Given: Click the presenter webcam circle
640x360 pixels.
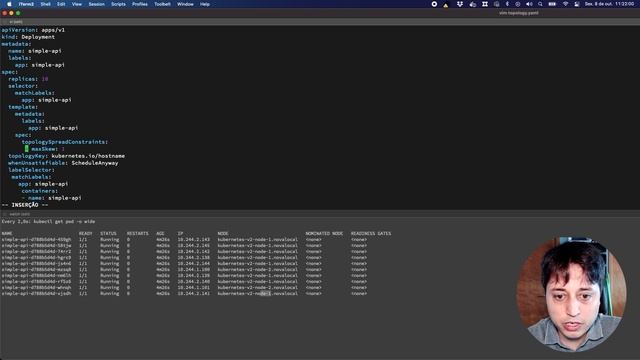Looking at the screenshot, I should coord(571,294).
